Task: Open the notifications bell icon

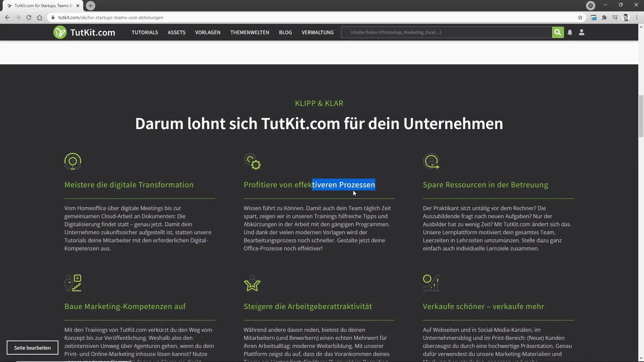Action: 570,33
